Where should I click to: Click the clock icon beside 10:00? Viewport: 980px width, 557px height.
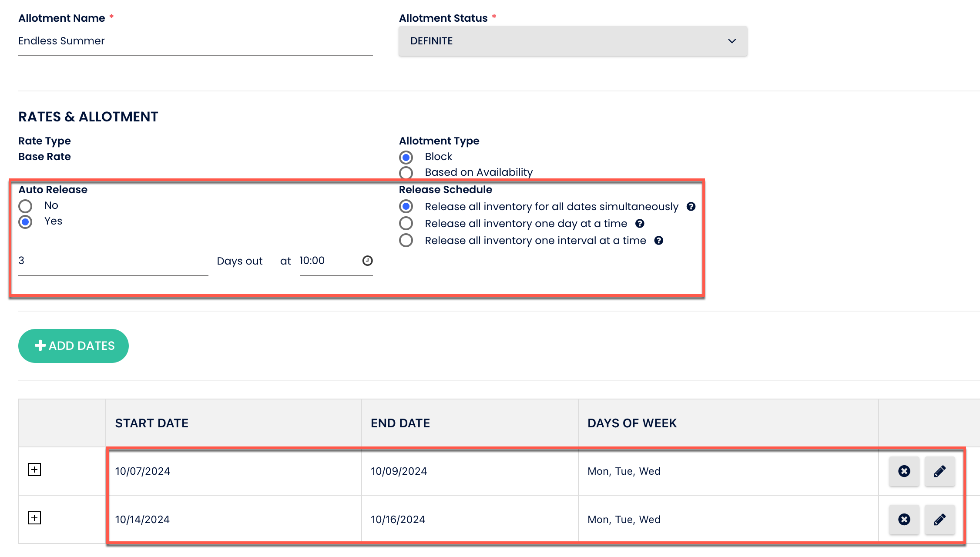(367, 261)
